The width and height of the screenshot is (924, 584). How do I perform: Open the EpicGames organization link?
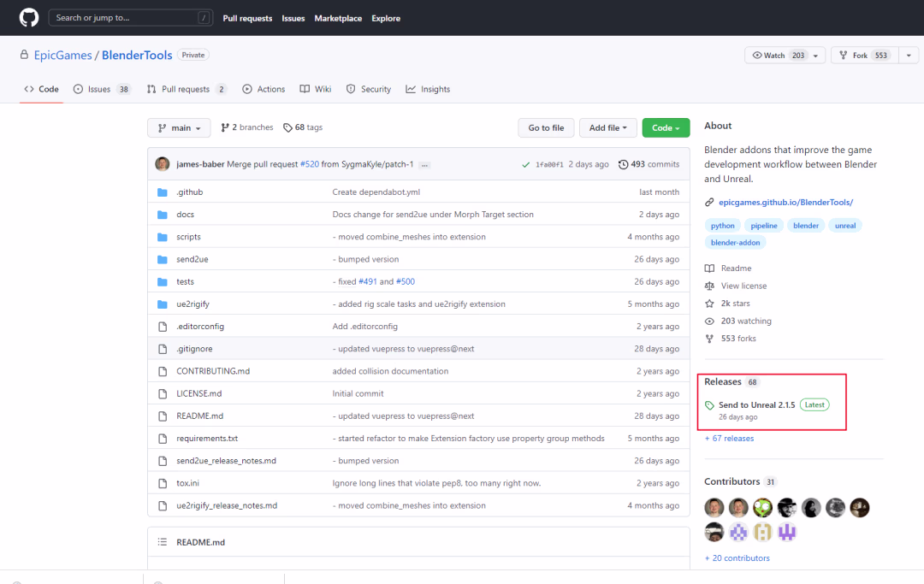point(63,56)
